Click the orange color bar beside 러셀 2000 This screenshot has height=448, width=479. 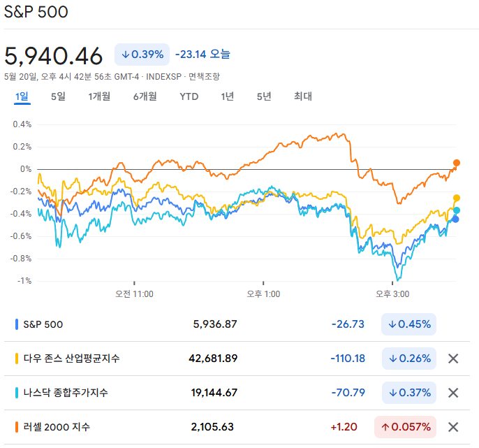click(17, 427)
